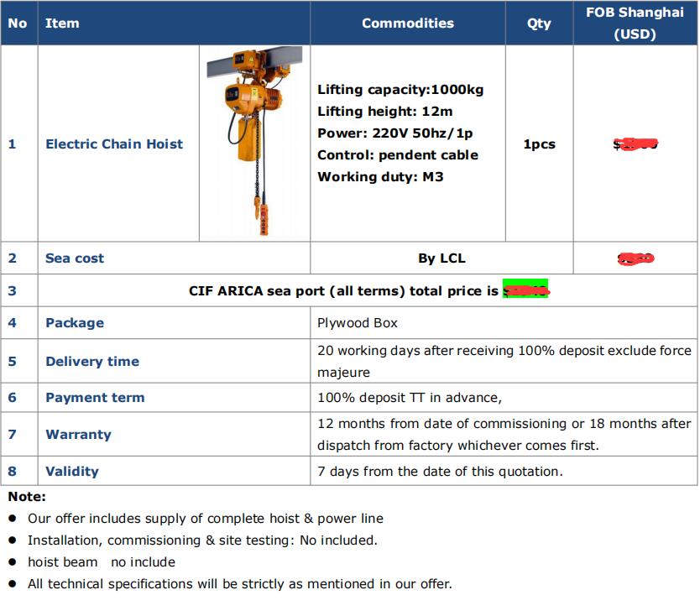Click the red-scribbled price in the hoist row
Image resolution: width=700 pixels, height=616 pixels.
click(x=635, y=144)
